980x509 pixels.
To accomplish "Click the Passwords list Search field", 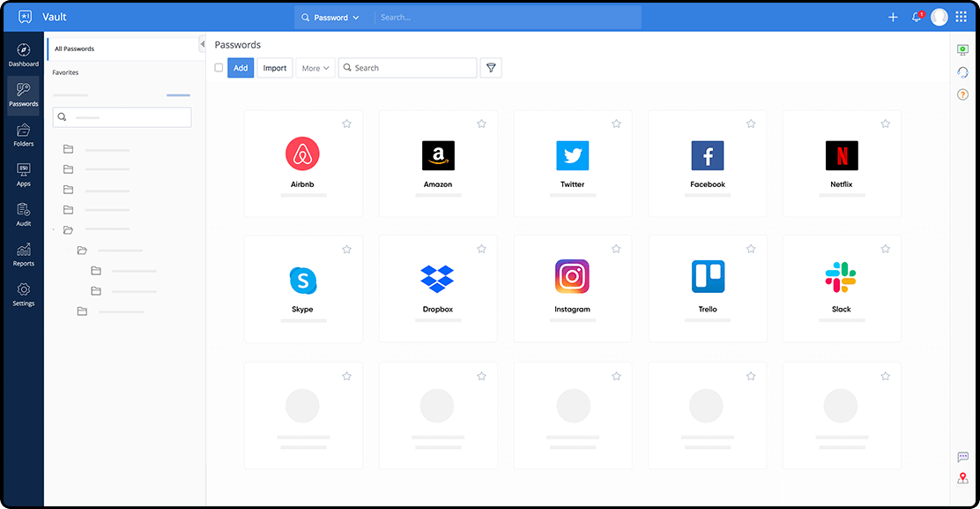I will [407, 68].
